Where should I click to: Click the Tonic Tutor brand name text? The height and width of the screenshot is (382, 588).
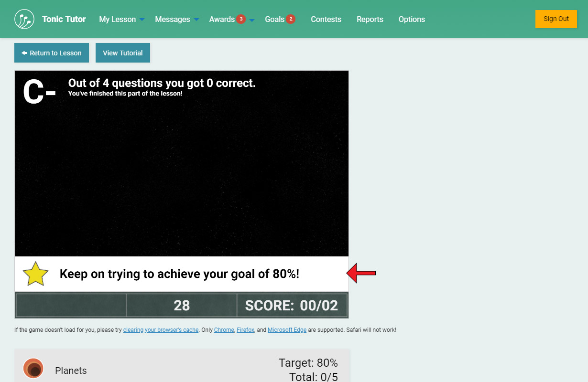coord(64,19)
